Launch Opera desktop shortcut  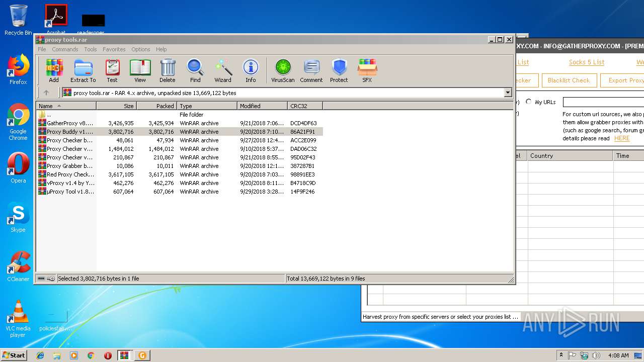pos(18,168)
